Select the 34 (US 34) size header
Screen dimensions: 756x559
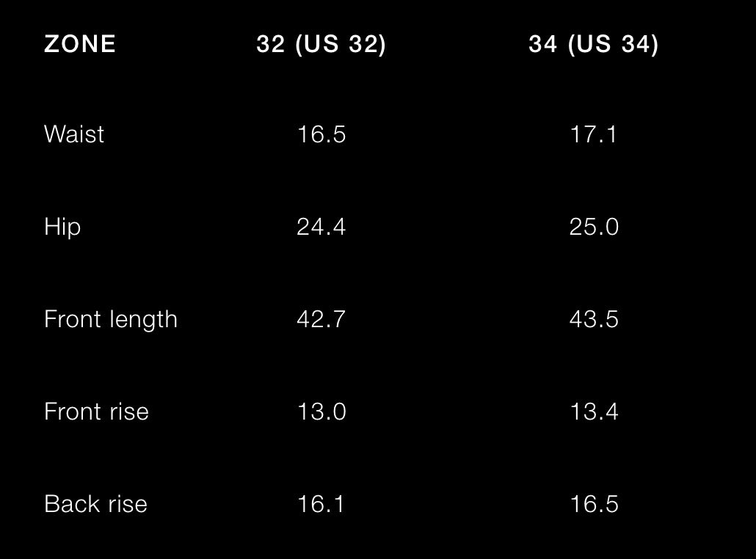coord(593,44)
